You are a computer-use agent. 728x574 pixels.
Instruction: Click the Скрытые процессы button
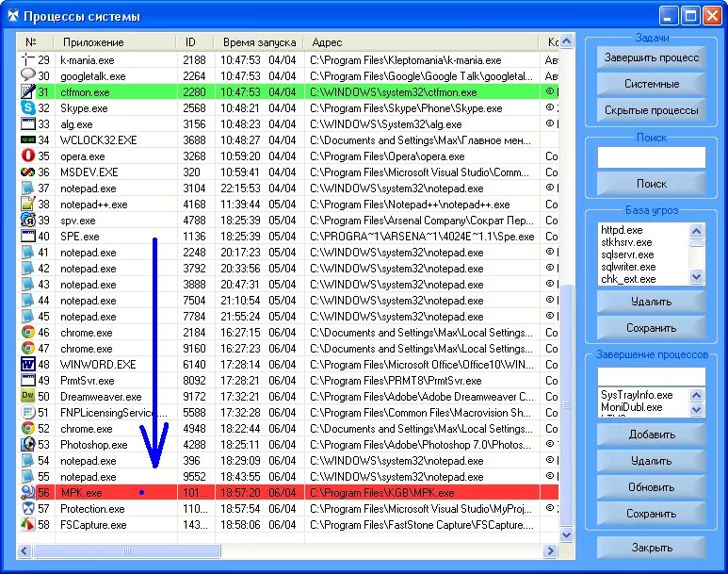[x=651, y=110]
